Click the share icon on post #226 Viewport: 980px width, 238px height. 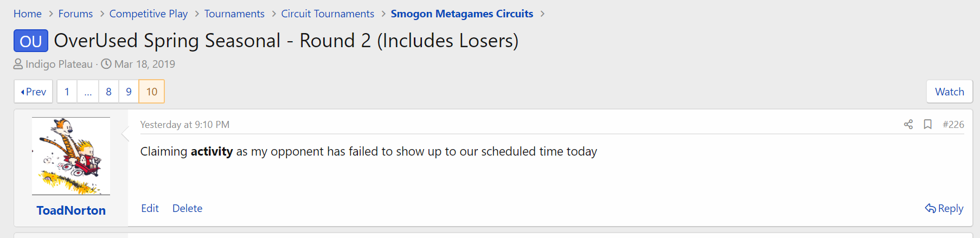coord(908,125)
